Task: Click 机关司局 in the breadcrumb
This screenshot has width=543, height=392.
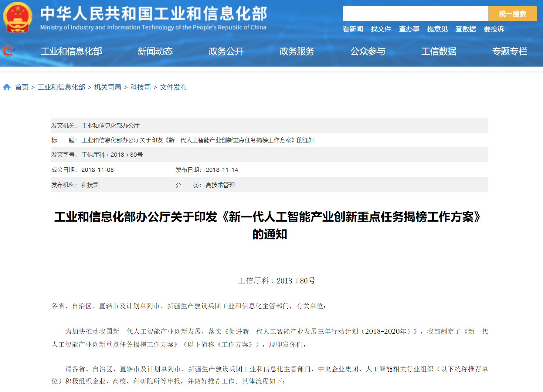Action: tap(107, 87)
